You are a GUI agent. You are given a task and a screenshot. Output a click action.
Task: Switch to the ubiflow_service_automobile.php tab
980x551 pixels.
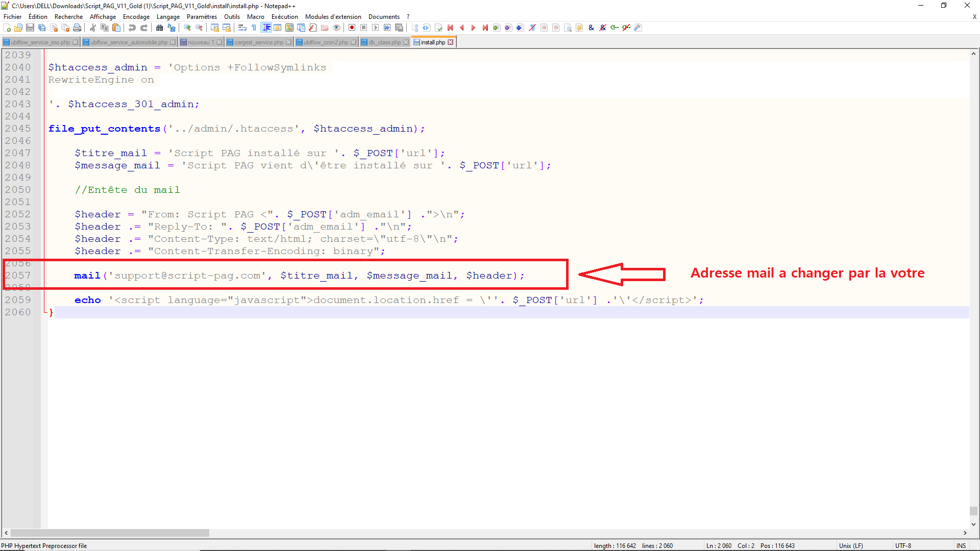click(129, 42)
